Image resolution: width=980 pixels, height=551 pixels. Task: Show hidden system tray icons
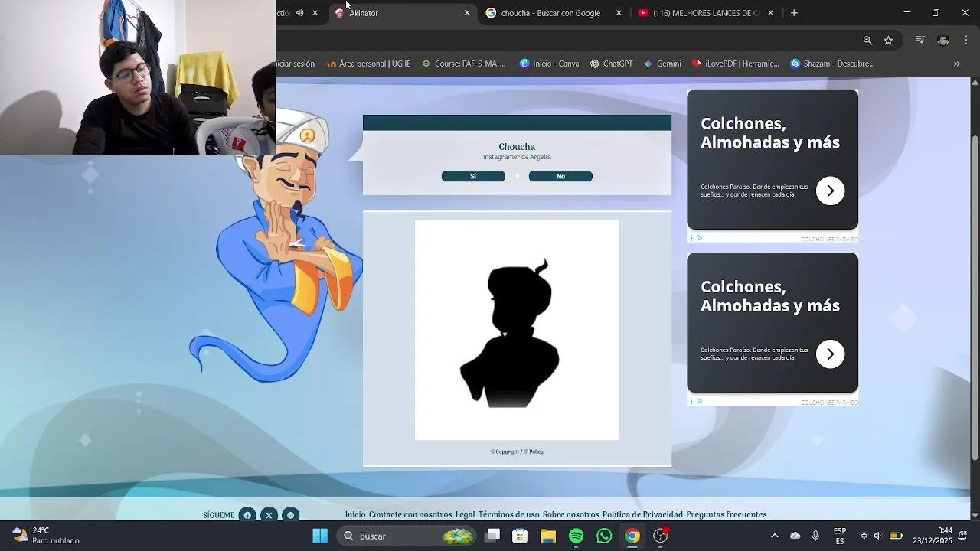[774, 536]
